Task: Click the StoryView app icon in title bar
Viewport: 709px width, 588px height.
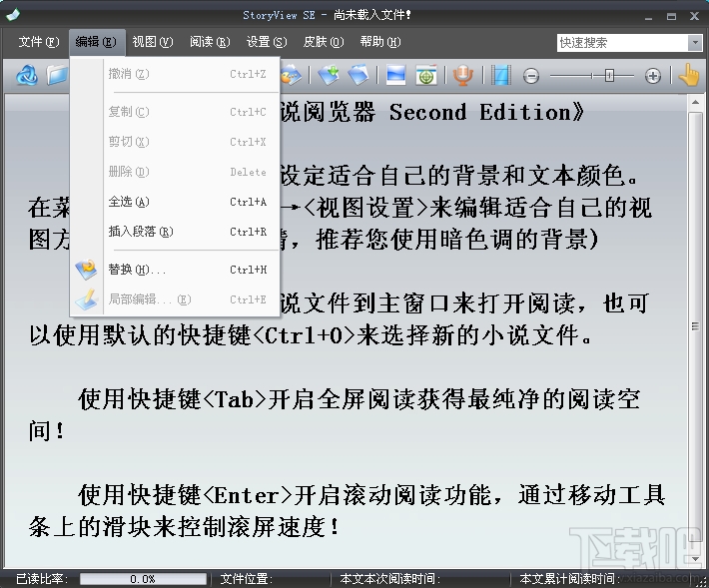Action: [x=12, y=14]
